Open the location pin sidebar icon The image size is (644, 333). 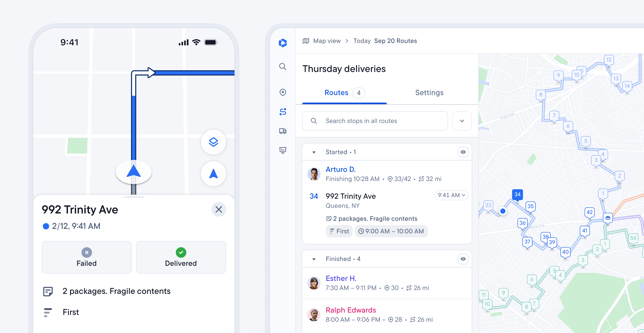(x=283, y=92)
